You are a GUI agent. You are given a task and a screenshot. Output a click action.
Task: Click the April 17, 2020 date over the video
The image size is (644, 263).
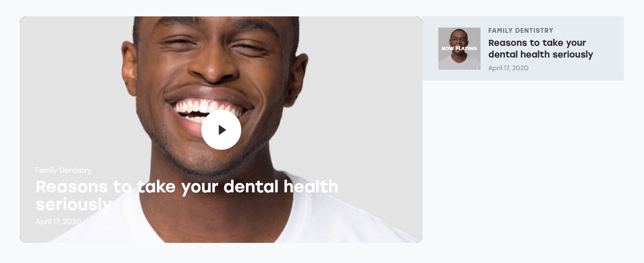[x=59, y=221]
